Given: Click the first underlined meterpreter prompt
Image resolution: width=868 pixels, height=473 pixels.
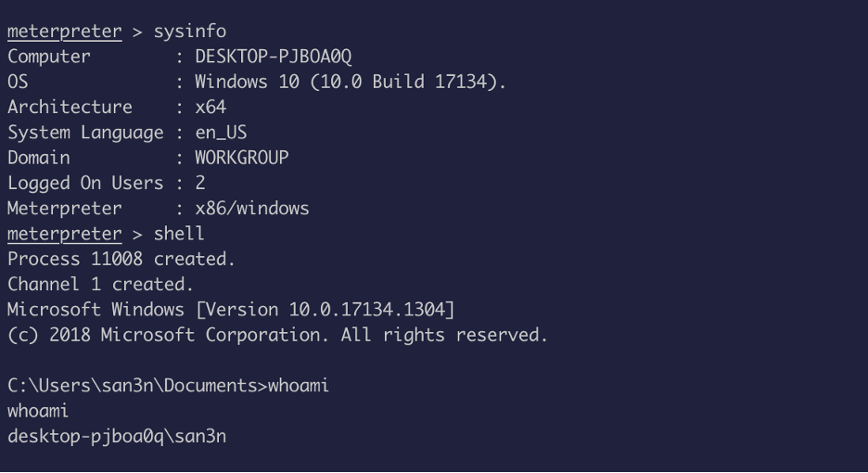Looking at the screenshot, I should pos(65,32).
